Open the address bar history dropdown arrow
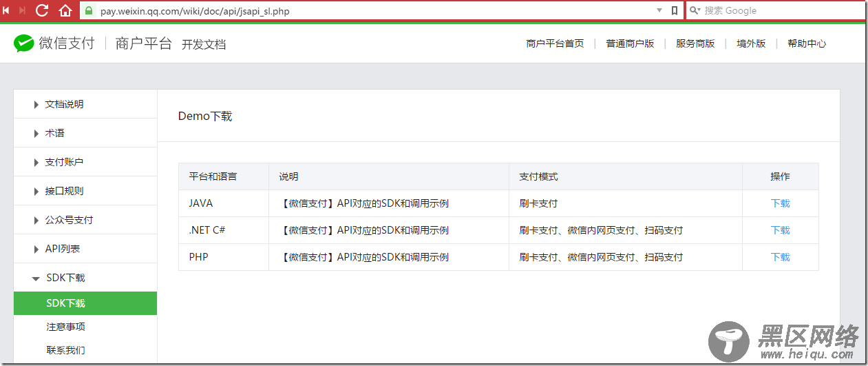The height and width of the screenshot is (366, 868). [x=659, y=10]
